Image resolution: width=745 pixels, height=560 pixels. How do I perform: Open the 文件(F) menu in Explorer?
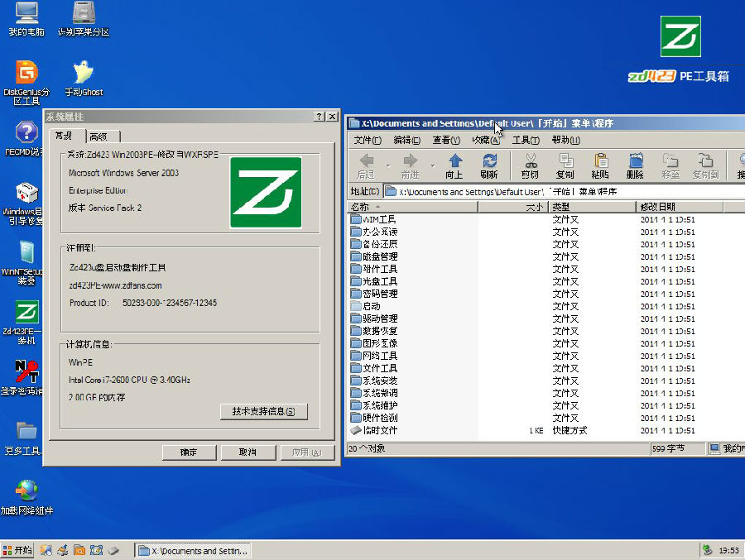(x=368, y=140)
